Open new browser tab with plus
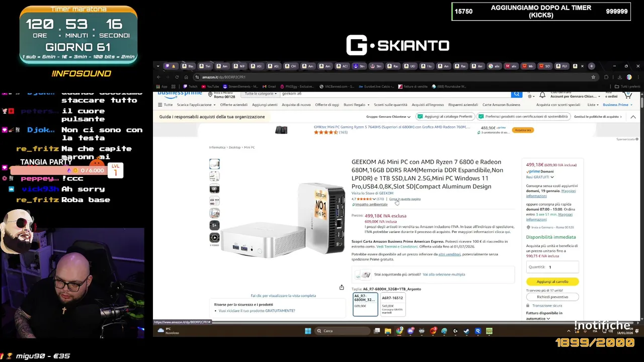644x362 pixels. (x=592, y=66)
